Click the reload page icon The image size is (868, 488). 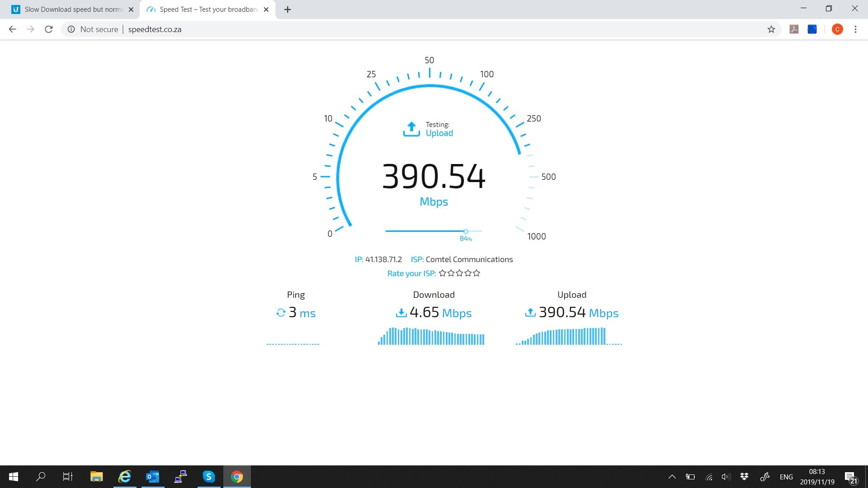pyautogui.click(x=49, y=29)
